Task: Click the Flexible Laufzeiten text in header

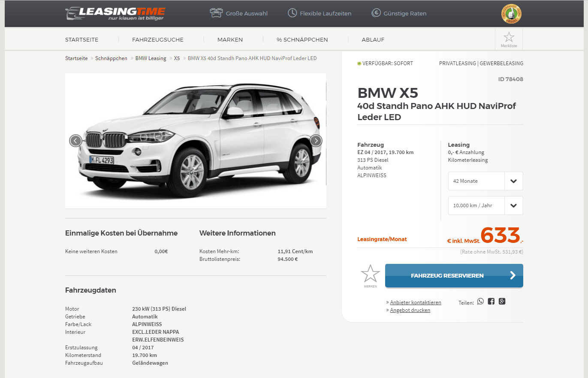Action: click(326, 14)
